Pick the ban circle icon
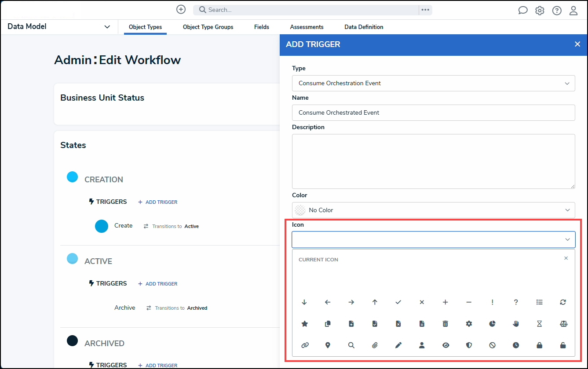 tap(492, 345)
